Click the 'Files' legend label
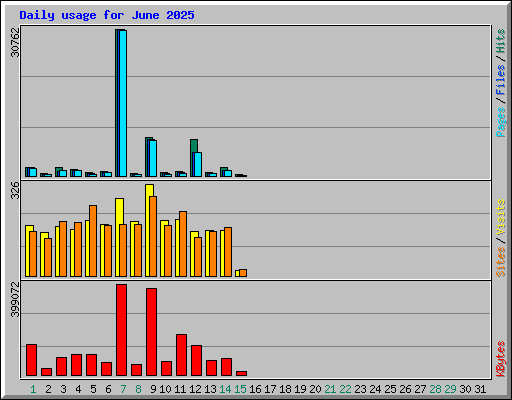 [501, 80]
